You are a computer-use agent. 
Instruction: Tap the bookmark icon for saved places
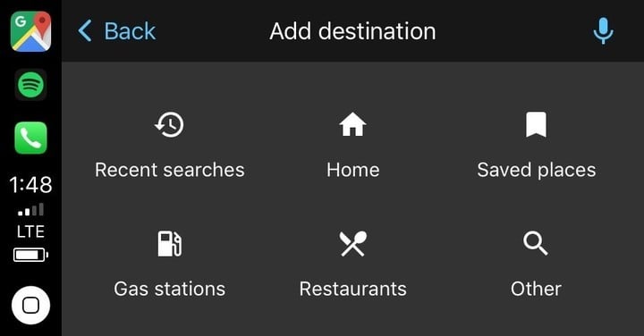[x=536, y=124]
